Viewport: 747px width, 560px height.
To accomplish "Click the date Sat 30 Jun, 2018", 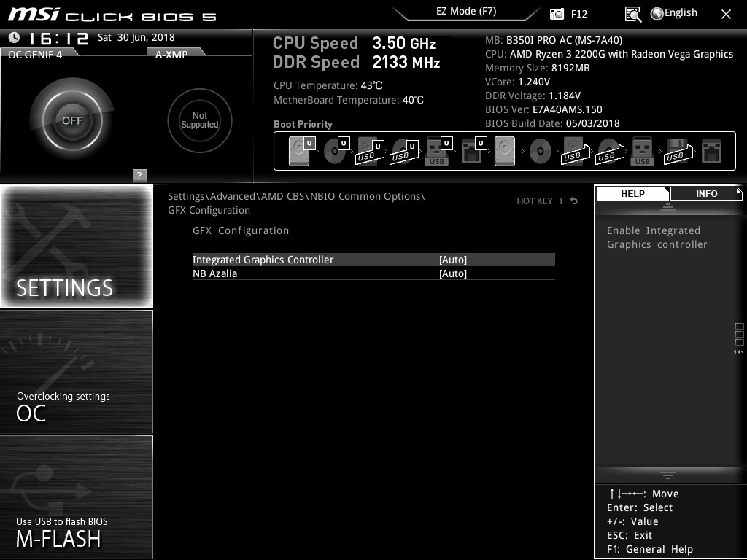I will 136,37.
